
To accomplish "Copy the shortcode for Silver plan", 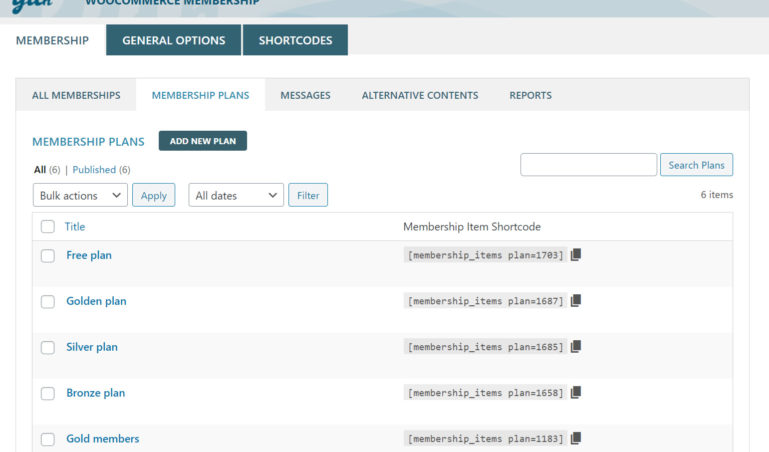I will coord(576,347).
